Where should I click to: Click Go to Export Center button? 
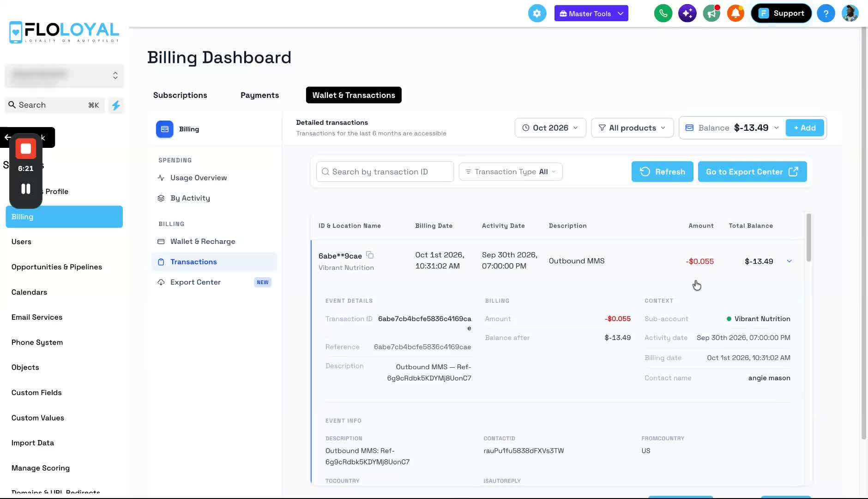click(752, 172)
